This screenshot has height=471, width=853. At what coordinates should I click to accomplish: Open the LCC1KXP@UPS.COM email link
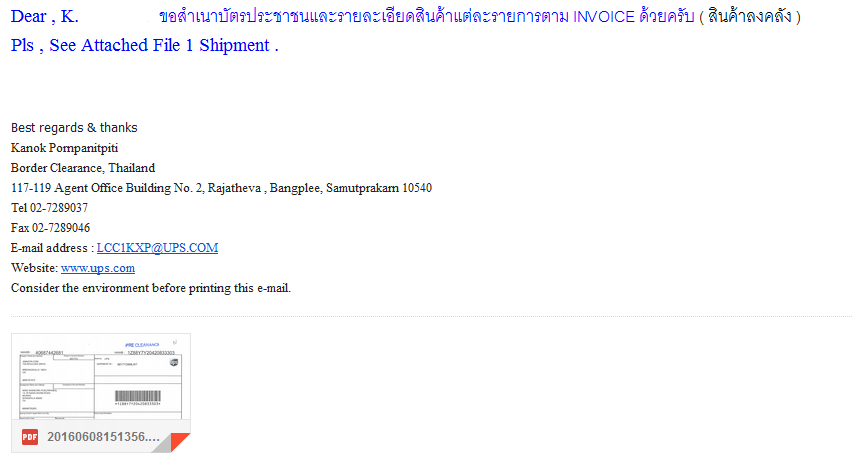[x=157, y=248]
